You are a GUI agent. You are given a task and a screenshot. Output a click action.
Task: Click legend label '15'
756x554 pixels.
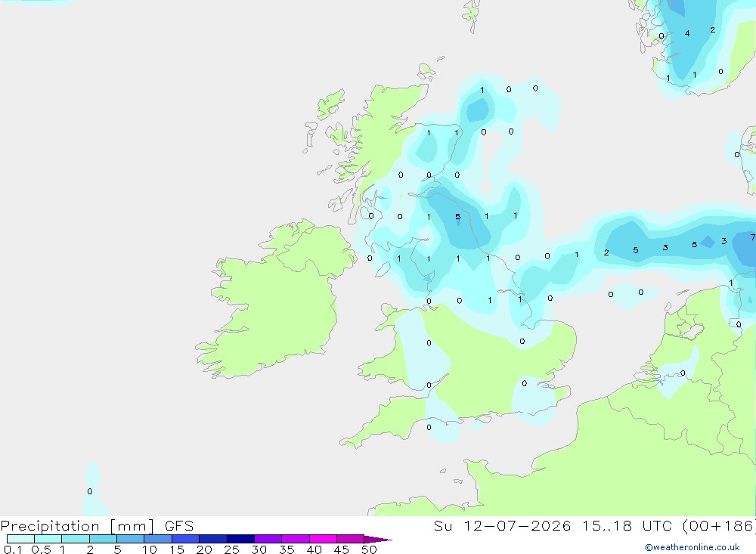[x=177, y=549]
